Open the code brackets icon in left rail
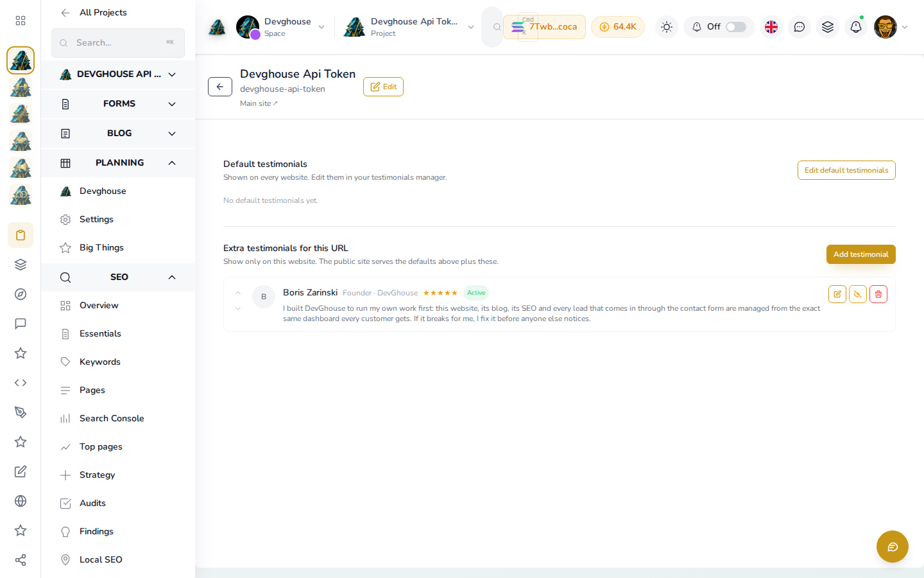Image resolution: width=924 pixels, height=578 pixels. pyautogui.click(x=21, y=383)
